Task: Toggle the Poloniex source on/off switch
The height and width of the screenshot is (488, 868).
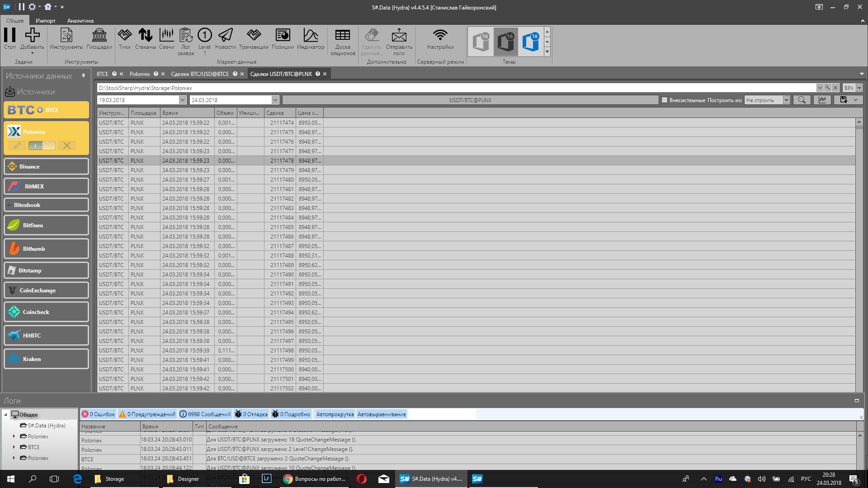Action: [42, 145]
